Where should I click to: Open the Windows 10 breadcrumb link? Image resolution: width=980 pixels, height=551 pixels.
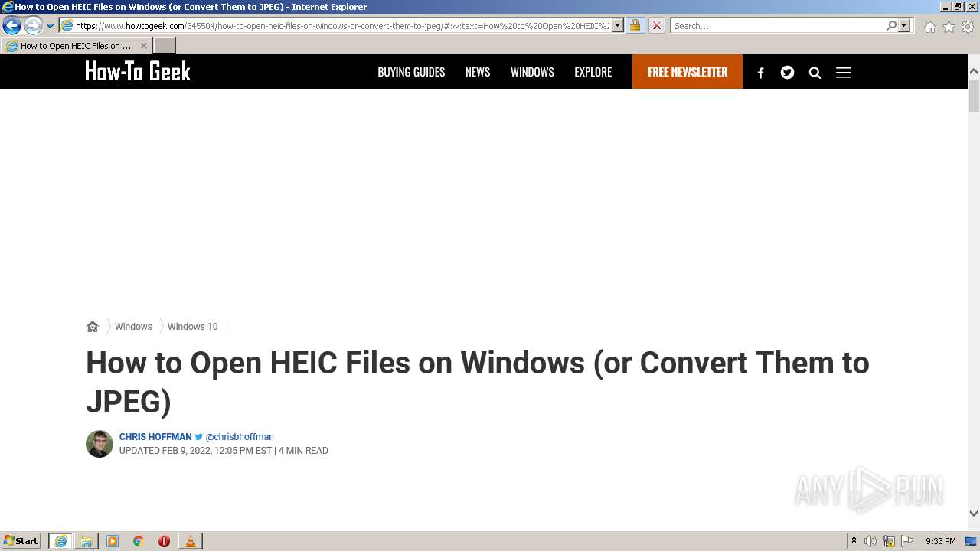[x=192, y=327]
